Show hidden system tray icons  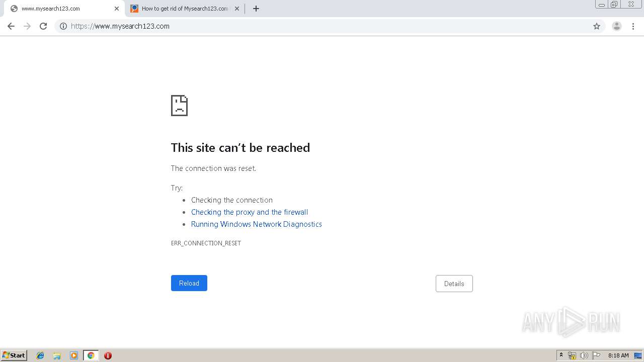(561, 355)
